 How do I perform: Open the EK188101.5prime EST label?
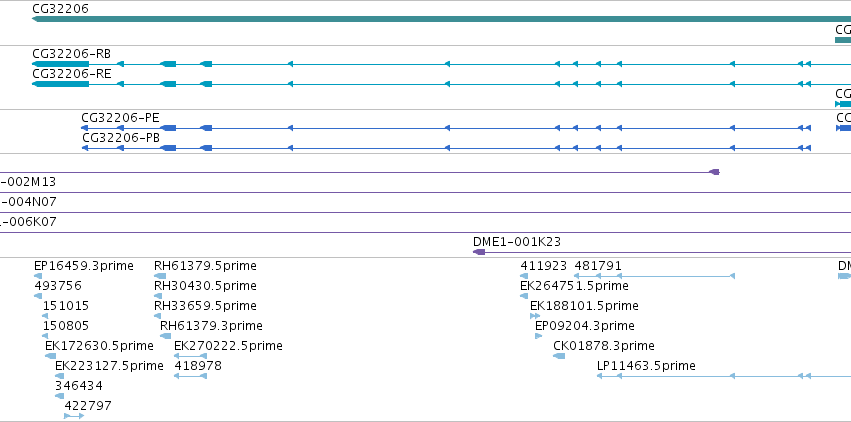584,306
